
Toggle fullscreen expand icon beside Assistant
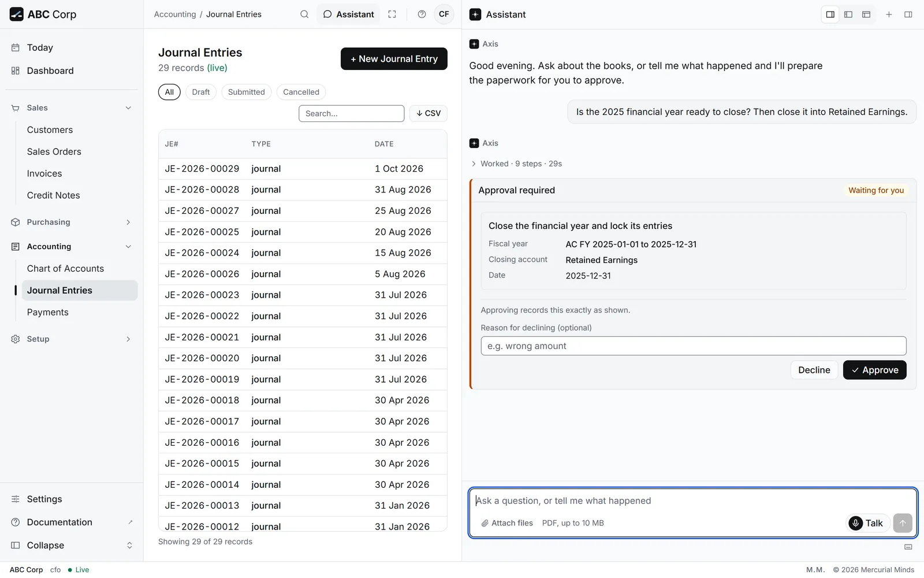[x=392, y=14]
